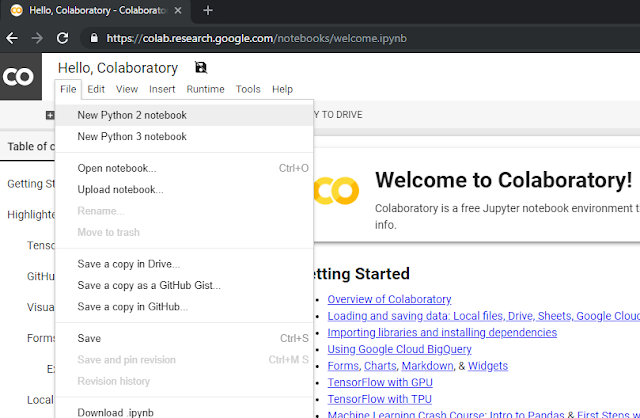The height and width of the screenshot is (418, 640).
Task: Click the browser back arrow
Action: tap(13, 38)
